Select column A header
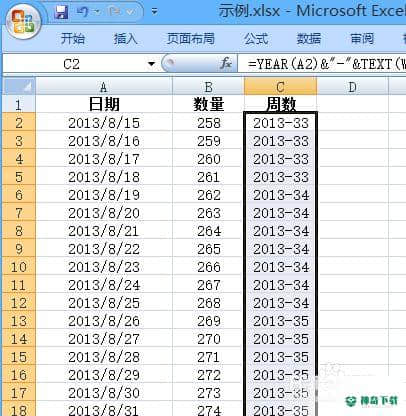This screenshot has height=416, width=406. (104, 87)
